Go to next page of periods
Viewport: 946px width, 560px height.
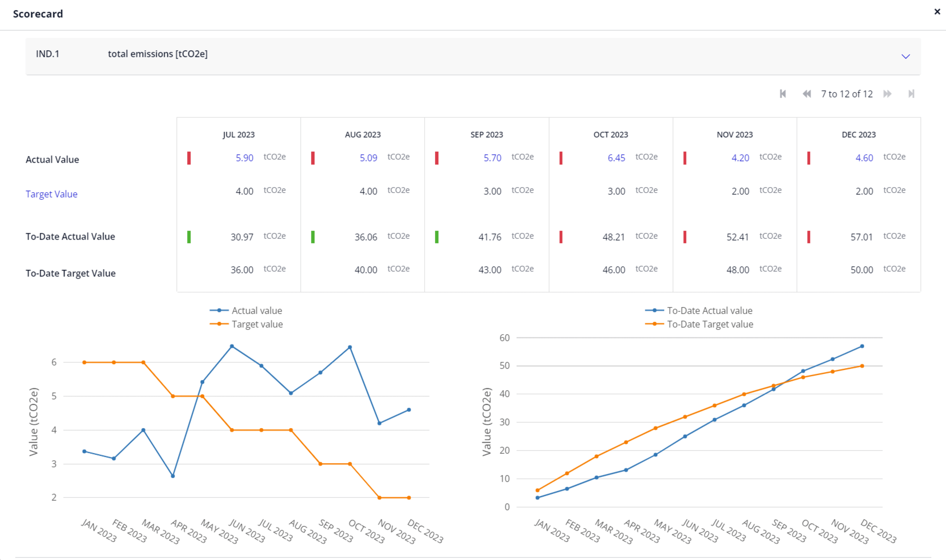click(x=888, y=94)
